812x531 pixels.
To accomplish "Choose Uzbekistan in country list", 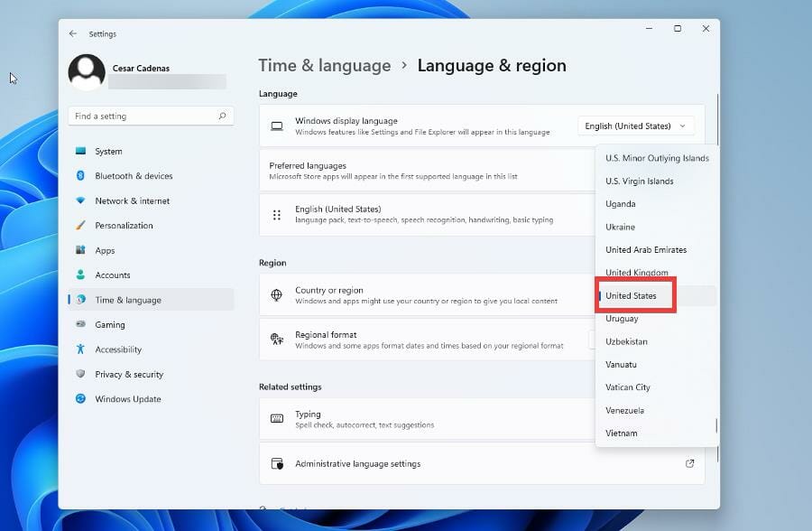I will point(657,341).
